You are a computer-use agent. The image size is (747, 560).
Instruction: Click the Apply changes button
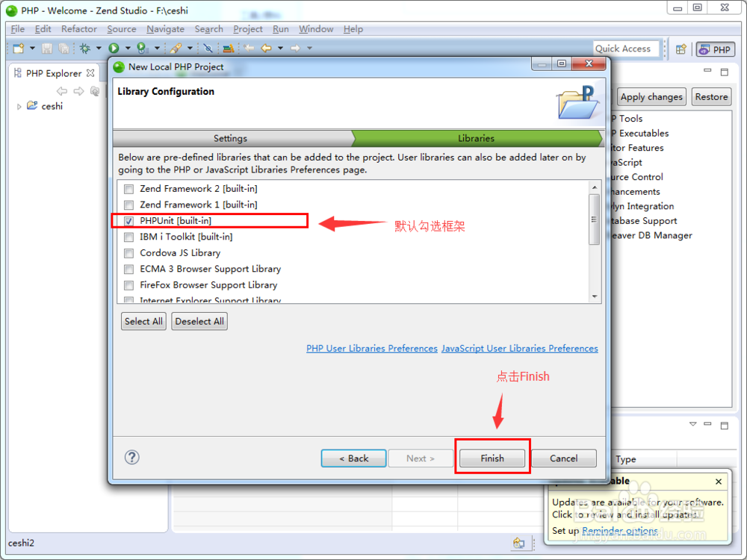651,96
